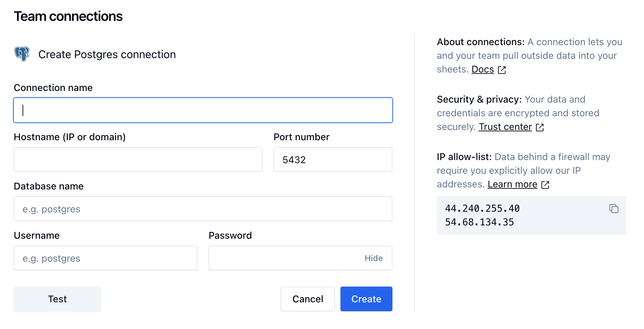Copy the allow-list IP addresses
This screenshot has height=329, width=644.
pyautogui.click(x=614, y=209)
